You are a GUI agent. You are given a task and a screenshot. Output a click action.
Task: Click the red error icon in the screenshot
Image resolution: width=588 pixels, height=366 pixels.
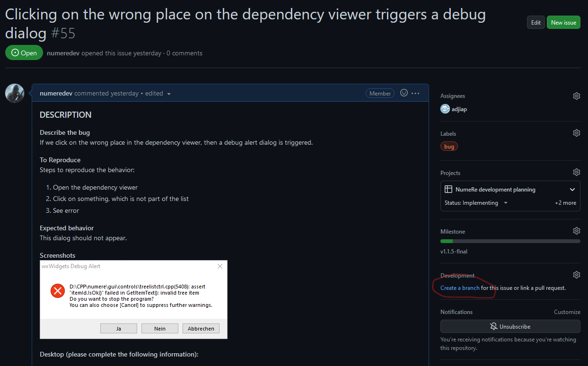pyautogui.click(x=58, y=291)
